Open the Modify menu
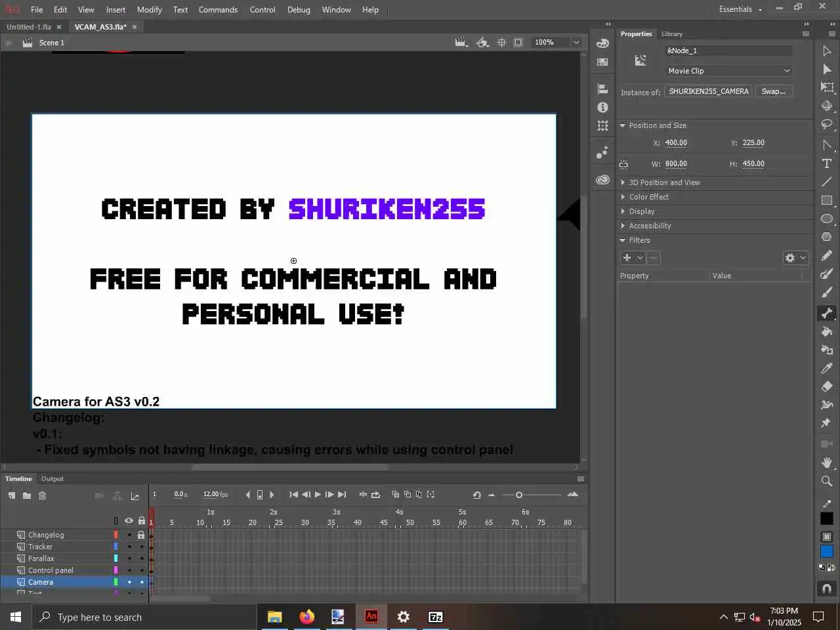The width and height of the screenshot is (840, 630). click(x=149, y=10)
